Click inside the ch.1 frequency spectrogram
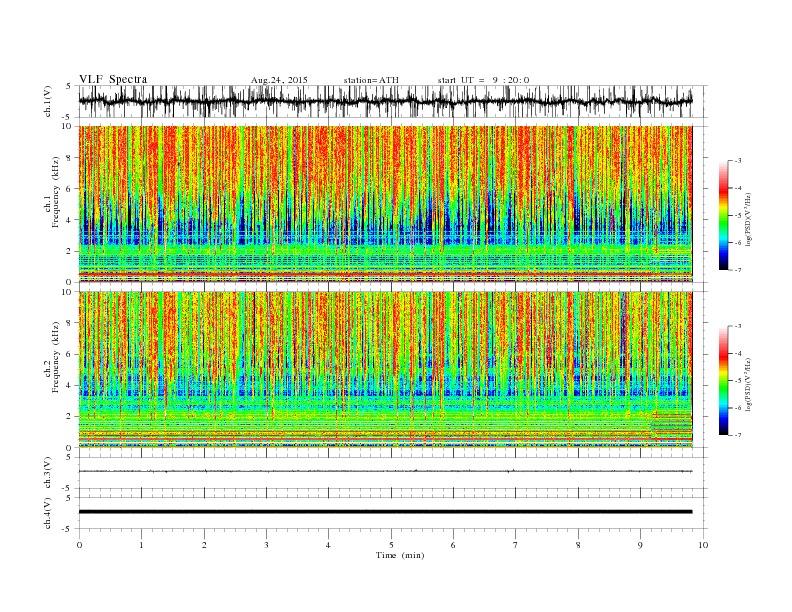 [x=385, y=204]
